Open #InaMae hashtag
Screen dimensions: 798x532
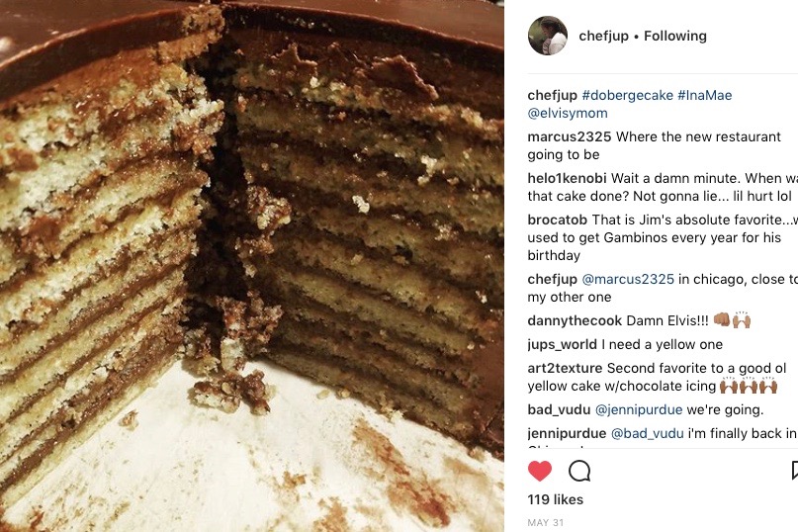point(705,95)
